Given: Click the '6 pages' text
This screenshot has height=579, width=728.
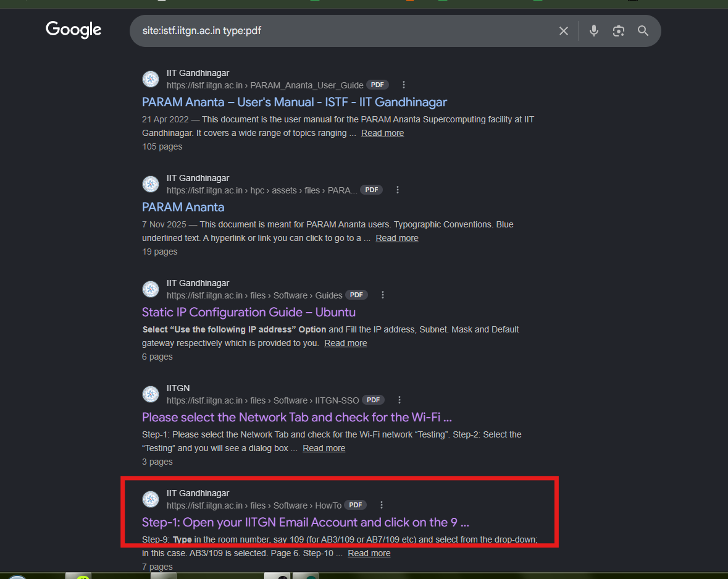Looking at the screenshot, I should pos(157,357).
